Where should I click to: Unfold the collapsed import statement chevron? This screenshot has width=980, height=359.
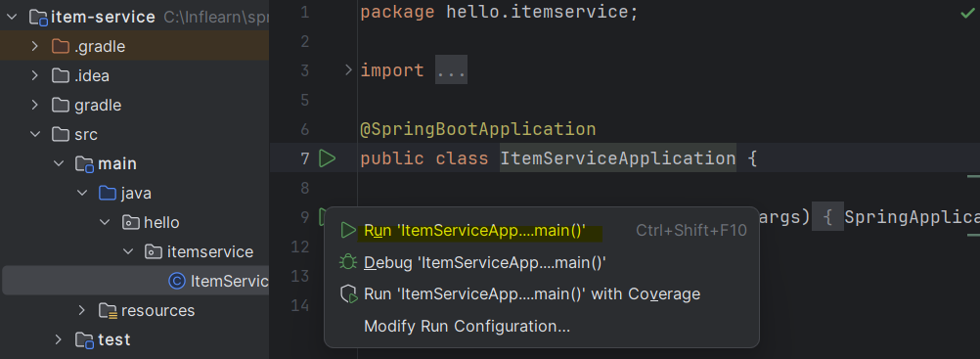(x=349, y=70)
